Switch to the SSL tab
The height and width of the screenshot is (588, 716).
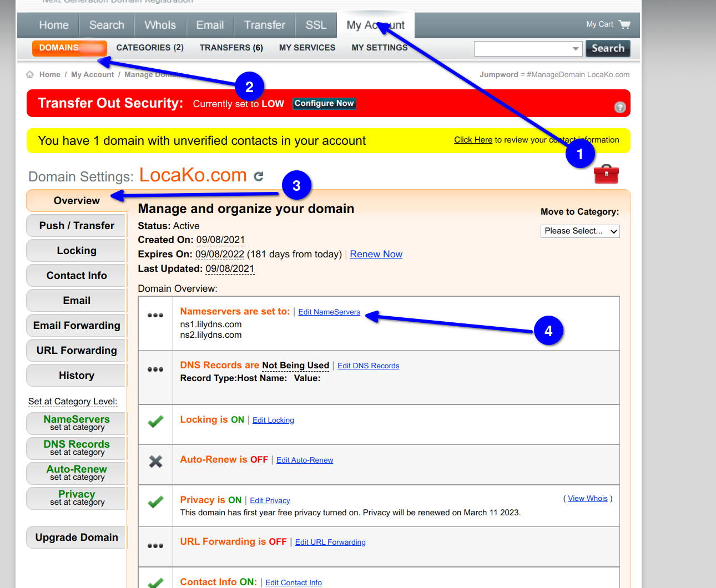click(316, 25)
